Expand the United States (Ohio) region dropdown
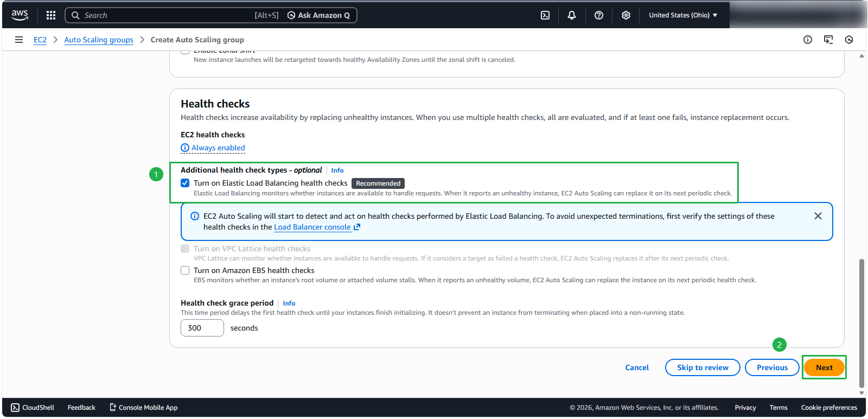This screenshot has height=419, width=868. 683,15
